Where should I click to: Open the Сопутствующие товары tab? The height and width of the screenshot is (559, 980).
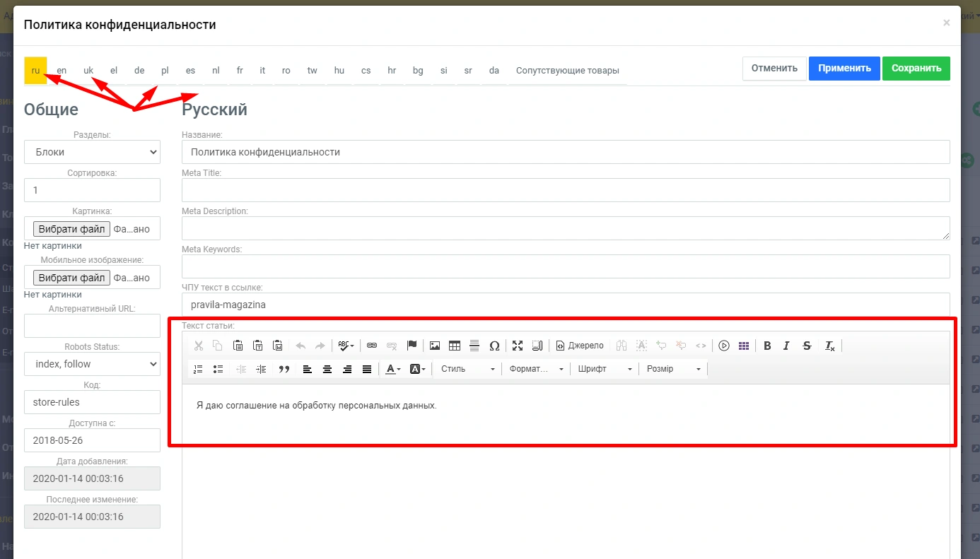tap(567, 70)
